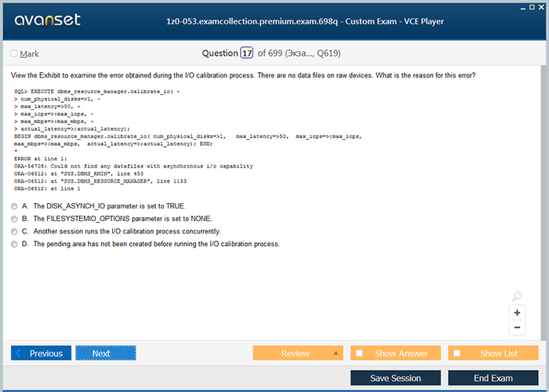Click the Save Session button
This screenshot has height=392, width=549.
point(395,378)
